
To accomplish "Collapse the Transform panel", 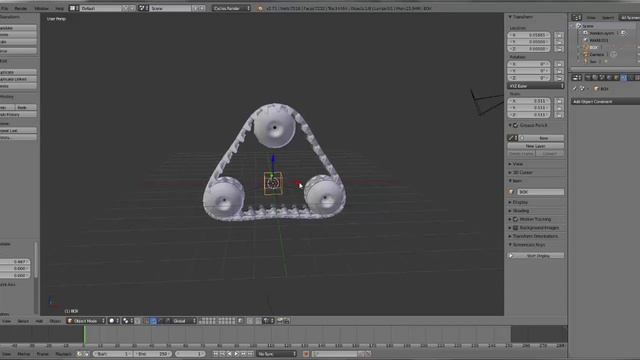I will tap(510, 17).
